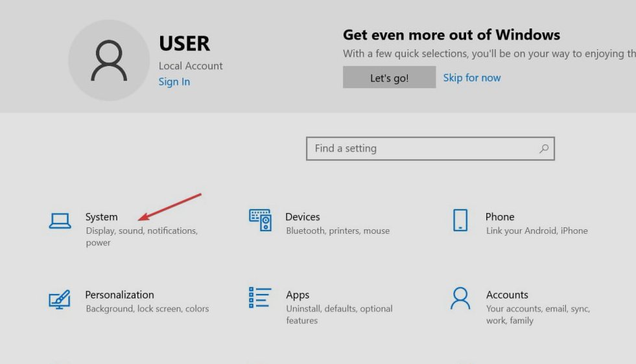The image size is (636, 364).
Task: Click 'Bluetooth, printers, mouse' description
Action: [338, 231]
